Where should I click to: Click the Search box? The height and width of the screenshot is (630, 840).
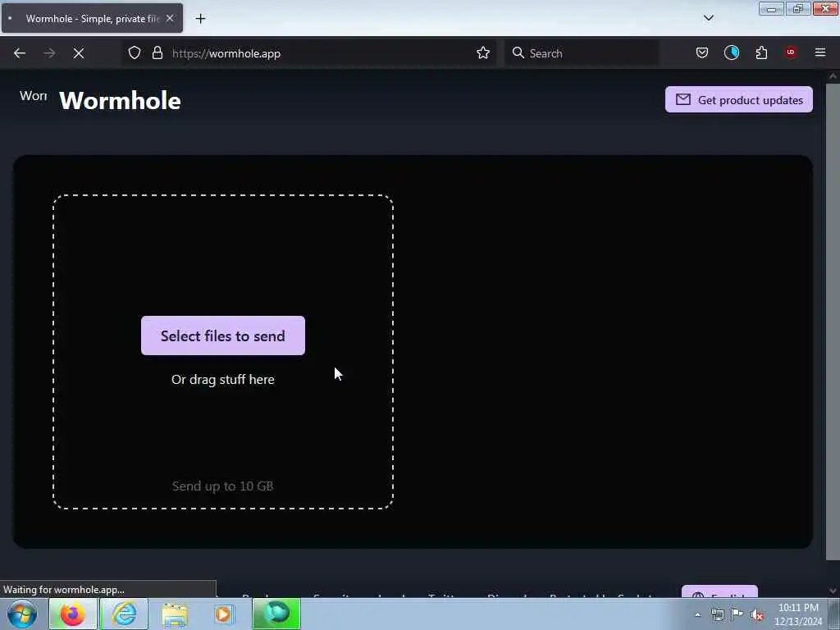582,53
